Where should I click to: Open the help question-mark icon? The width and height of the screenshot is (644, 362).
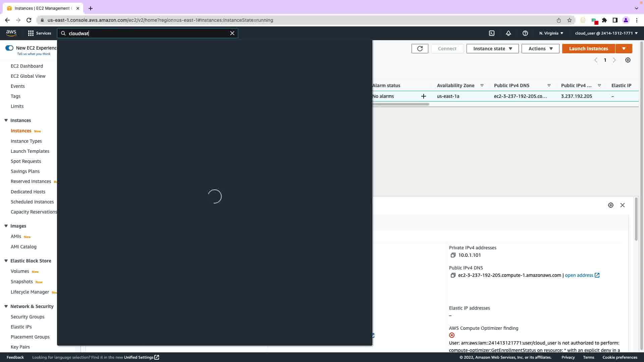[525, 33]
